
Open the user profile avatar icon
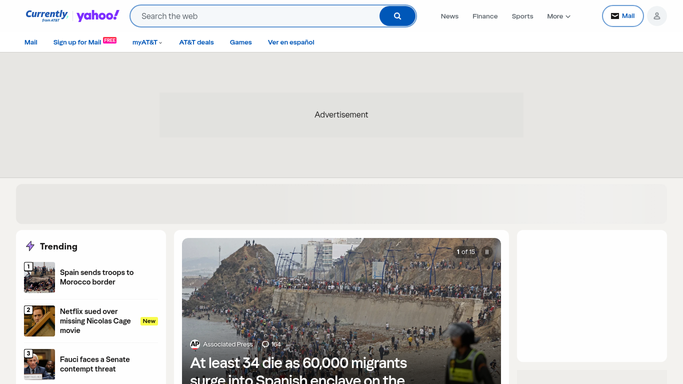pos(656,16)
